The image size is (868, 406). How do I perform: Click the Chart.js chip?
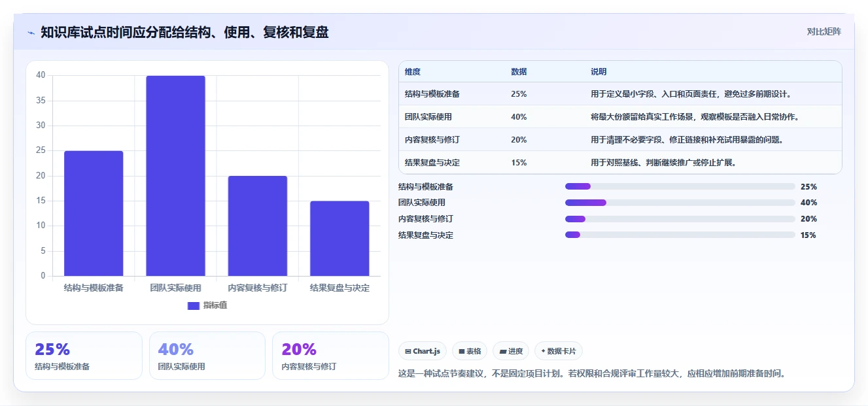click(x=423, y=351)
